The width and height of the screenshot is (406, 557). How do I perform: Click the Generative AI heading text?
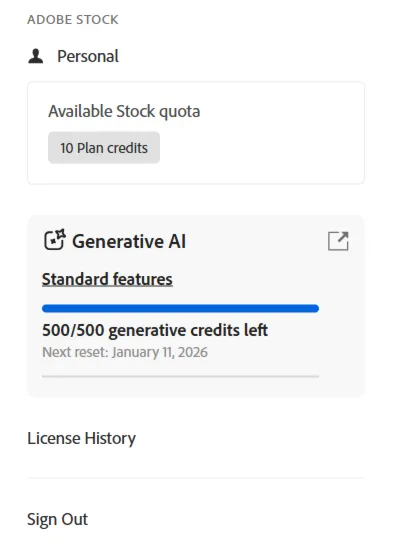[x=129, y=242]
